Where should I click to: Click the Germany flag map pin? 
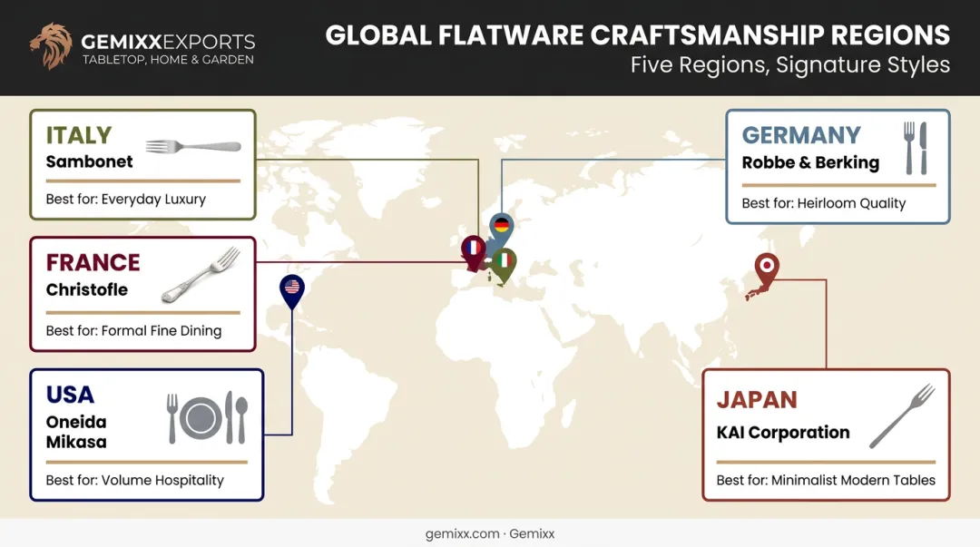pos(501,230)
